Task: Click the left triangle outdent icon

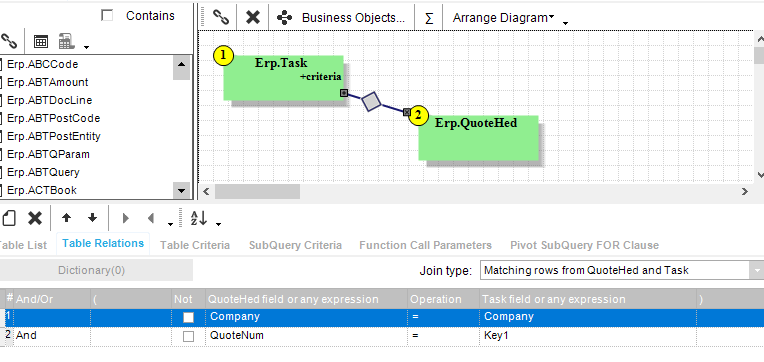Action: [151, 218]
